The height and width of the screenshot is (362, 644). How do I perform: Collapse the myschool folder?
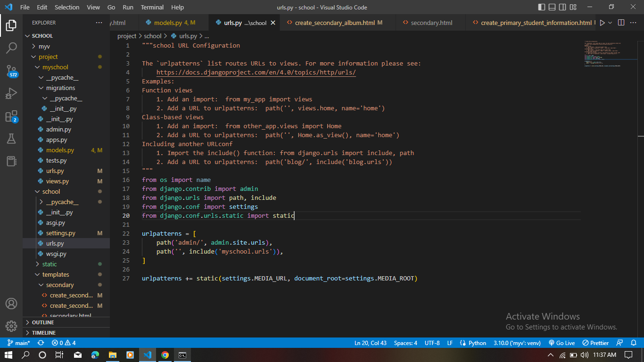pyautogui.click(x=66, y=67)
